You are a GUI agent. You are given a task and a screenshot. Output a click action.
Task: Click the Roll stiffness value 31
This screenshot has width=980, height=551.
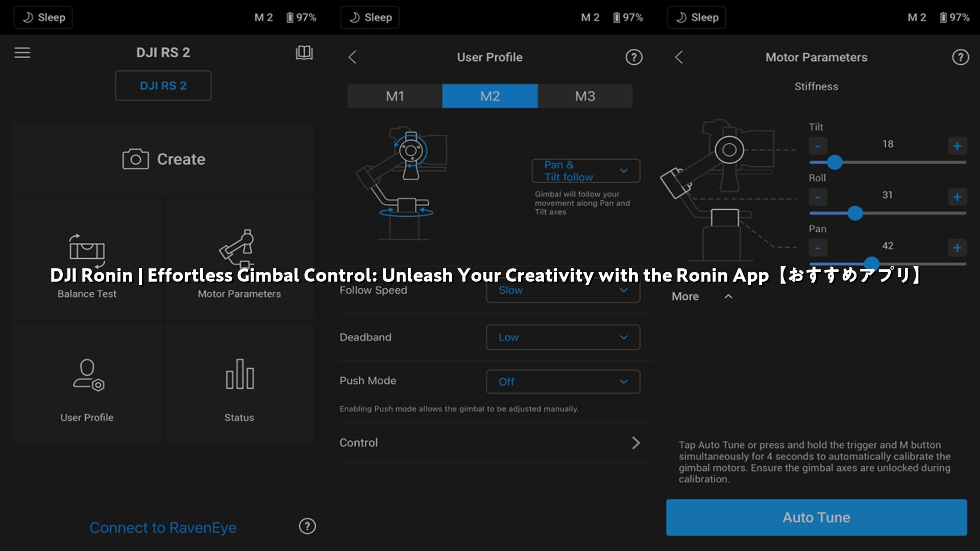click(x=888, y=195)
